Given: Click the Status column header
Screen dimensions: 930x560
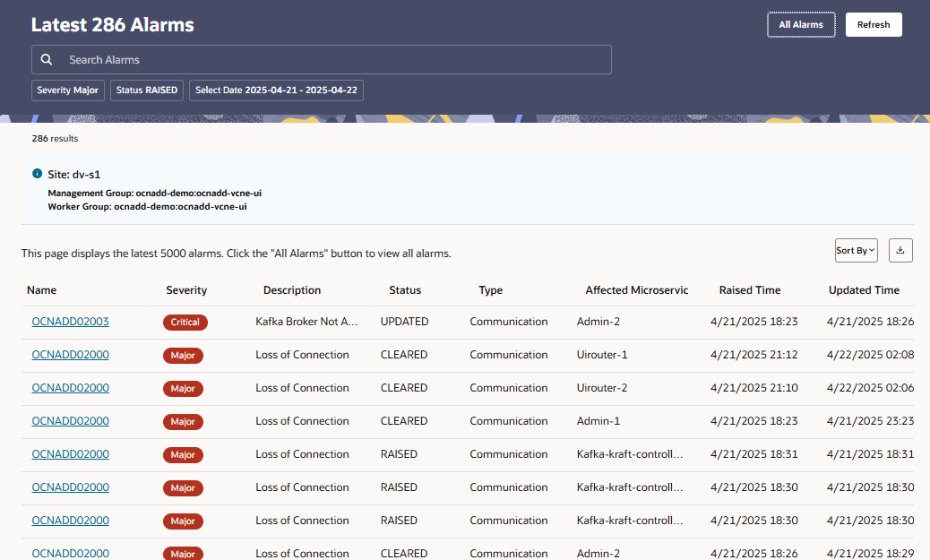Looking at the screenshot, I should tap(405, 290).
